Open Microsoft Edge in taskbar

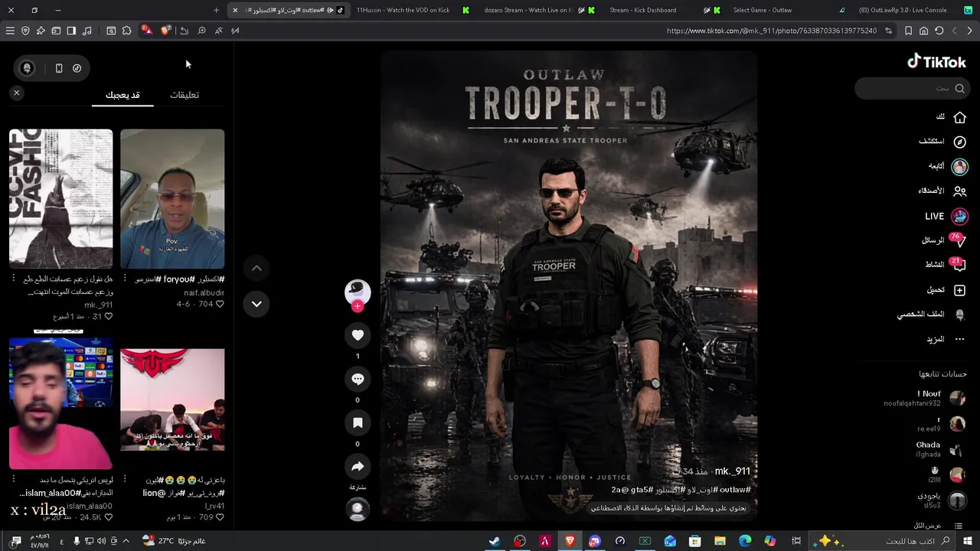tap(745, 541)
